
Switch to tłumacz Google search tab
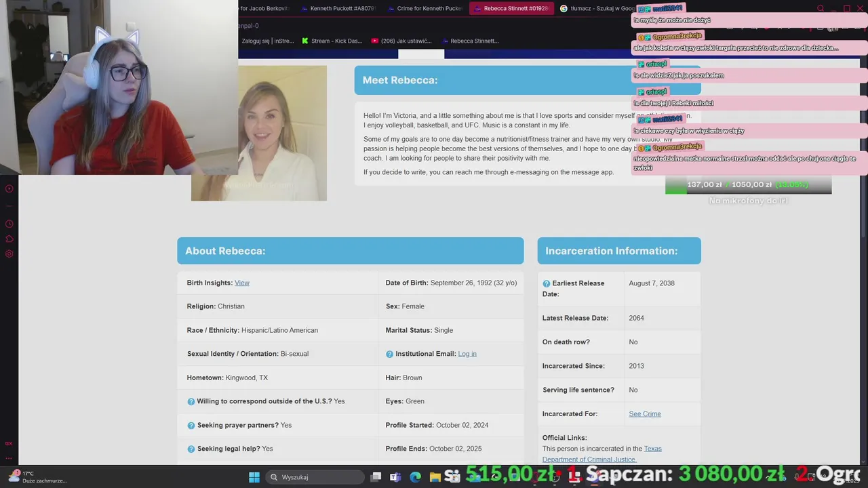[x=597, y=9]
